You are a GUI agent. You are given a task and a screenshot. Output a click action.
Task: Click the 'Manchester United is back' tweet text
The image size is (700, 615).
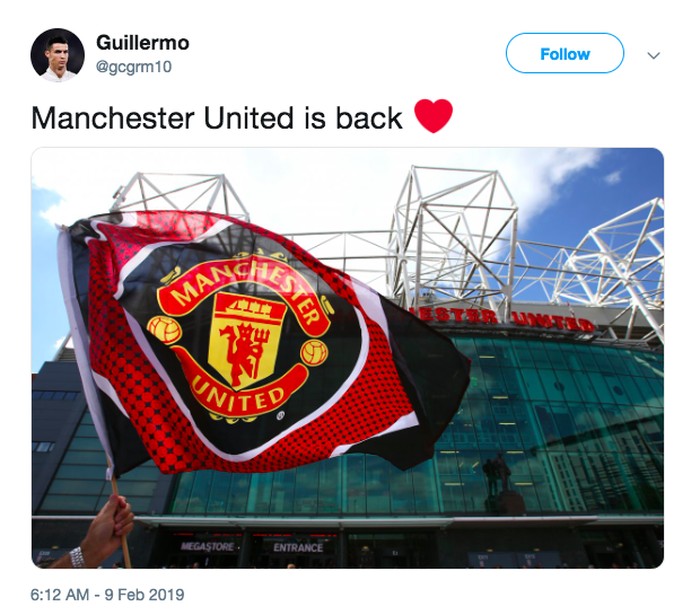click(x=217, y=118)
